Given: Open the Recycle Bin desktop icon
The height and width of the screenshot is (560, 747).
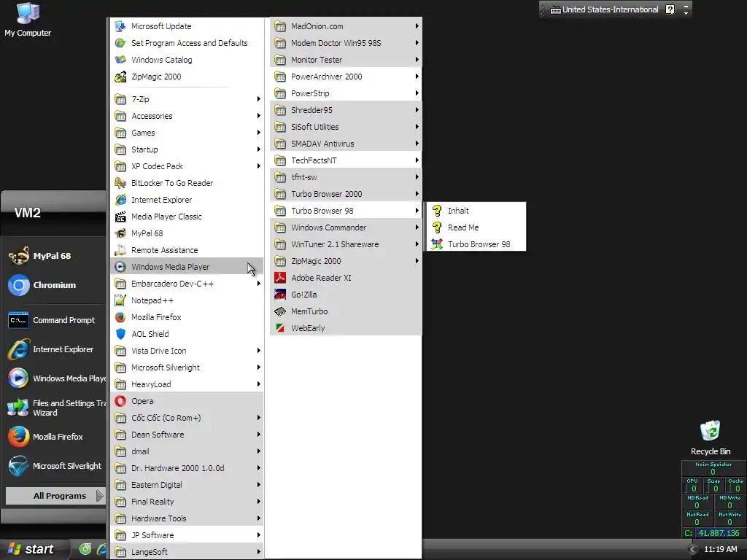Looking at the screenshot, I should coord(711,438).
